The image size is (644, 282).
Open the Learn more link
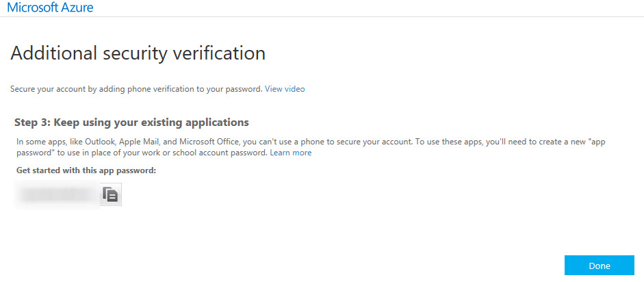tap(291, 153)
